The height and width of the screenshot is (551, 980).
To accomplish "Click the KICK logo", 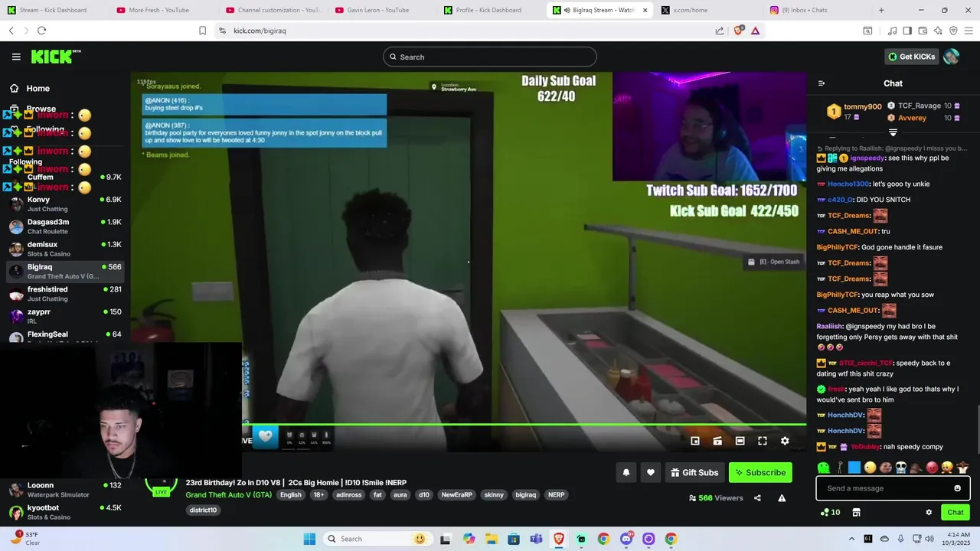I will click(55, 57).
